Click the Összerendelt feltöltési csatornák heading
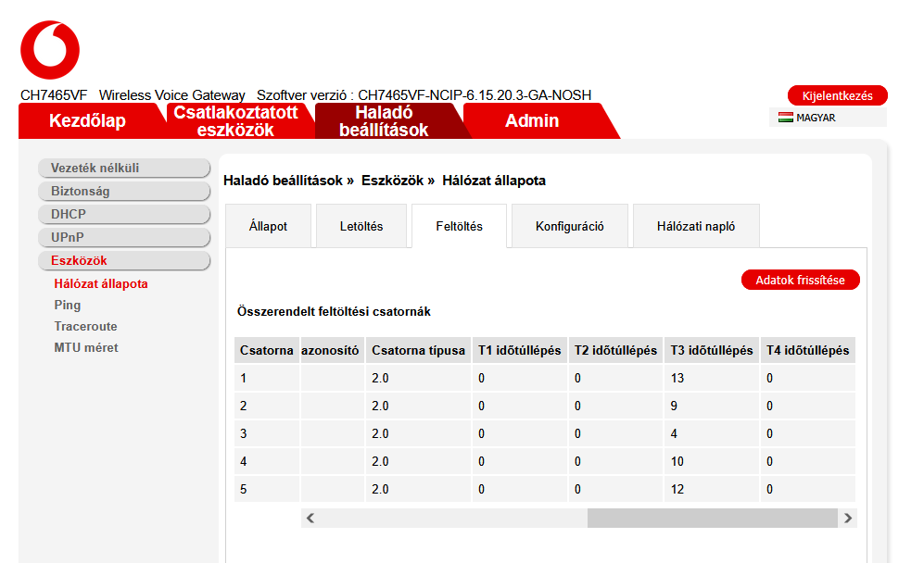The height and width of the screenshot is (563, 924). pos(335,311)
